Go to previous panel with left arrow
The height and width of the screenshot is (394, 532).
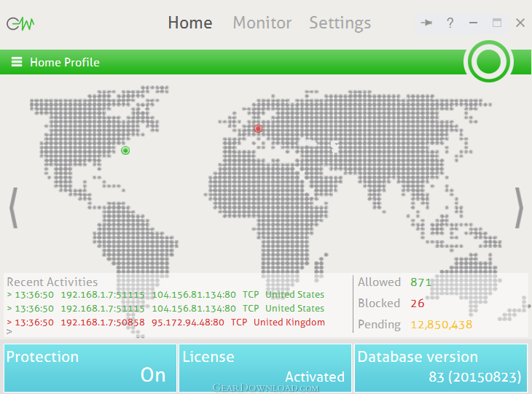[13, 208]
